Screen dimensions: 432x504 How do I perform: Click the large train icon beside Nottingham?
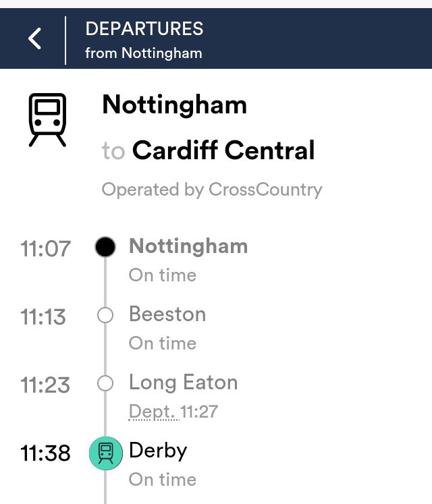click(x=47, y=120)
